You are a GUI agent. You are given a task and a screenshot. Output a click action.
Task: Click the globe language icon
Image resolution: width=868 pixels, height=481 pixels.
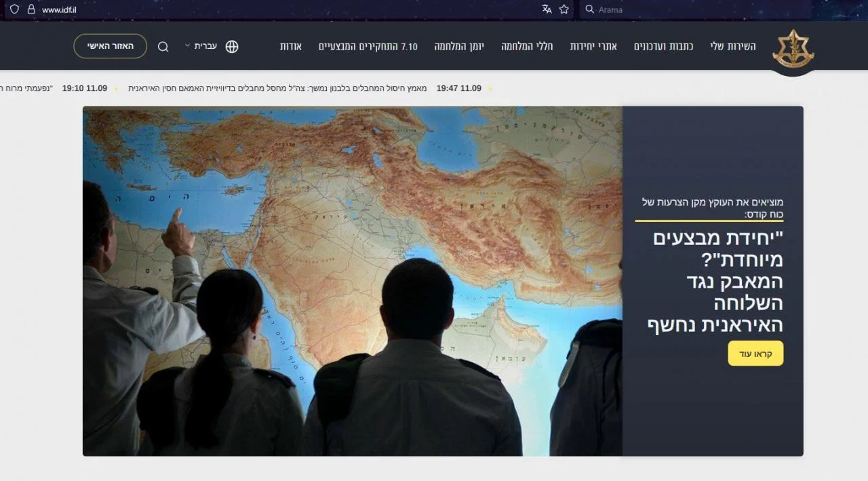[232, 47]
